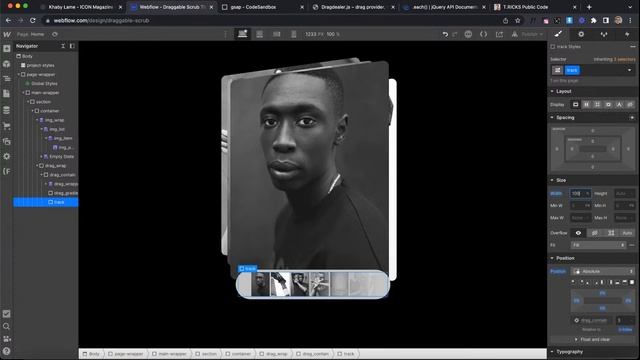Open the selector field dropdown arrow

[629, 70]
